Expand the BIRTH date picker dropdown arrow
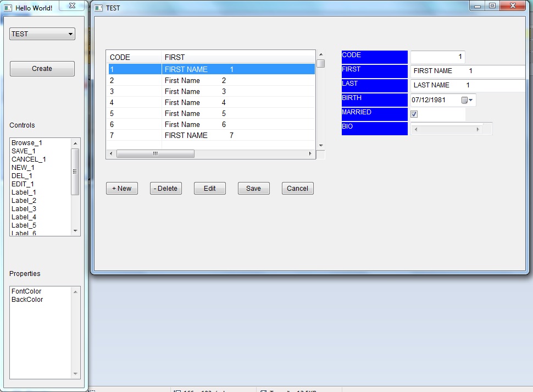This screenshot has height=392, width=533. coord(471,101)
